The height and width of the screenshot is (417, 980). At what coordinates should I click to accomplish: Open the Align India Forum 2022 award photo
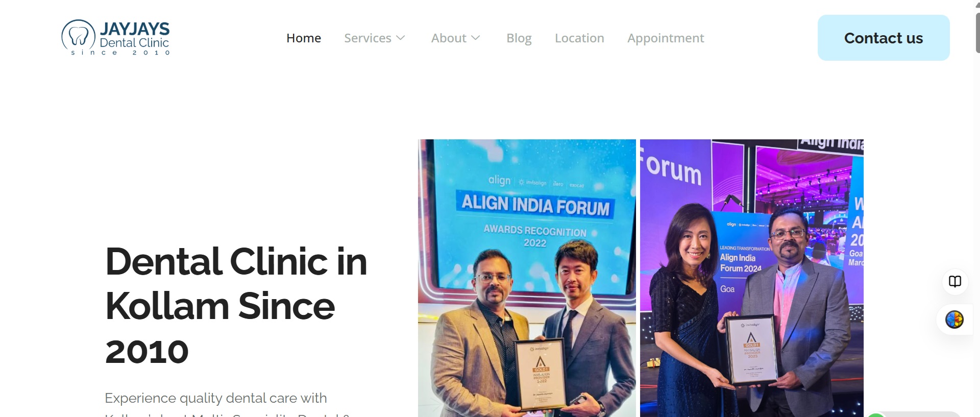coord(527,278)
